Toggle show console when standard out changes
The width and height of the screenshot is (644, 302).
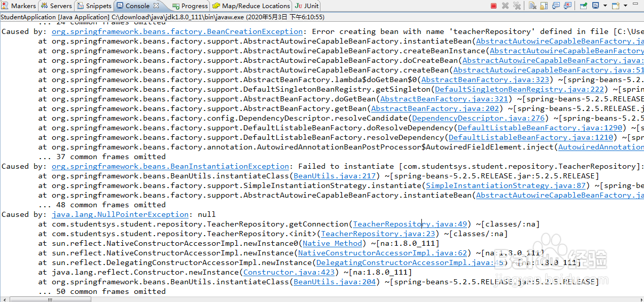tap(556, 6)
